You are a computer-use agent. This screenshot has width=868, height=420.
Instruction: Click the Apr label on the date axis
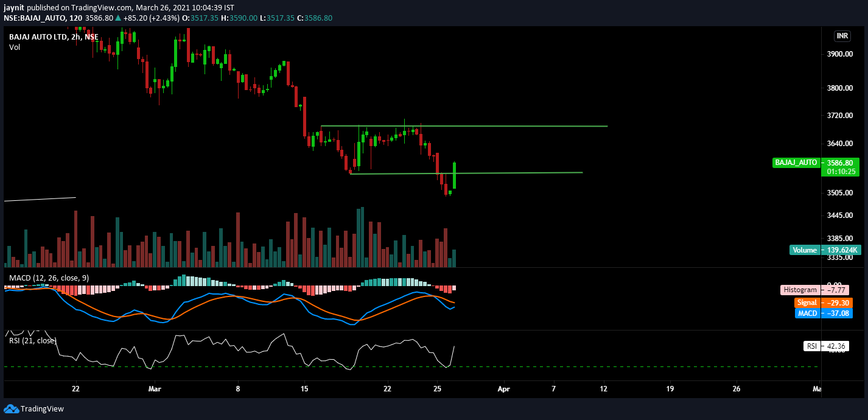503,388
